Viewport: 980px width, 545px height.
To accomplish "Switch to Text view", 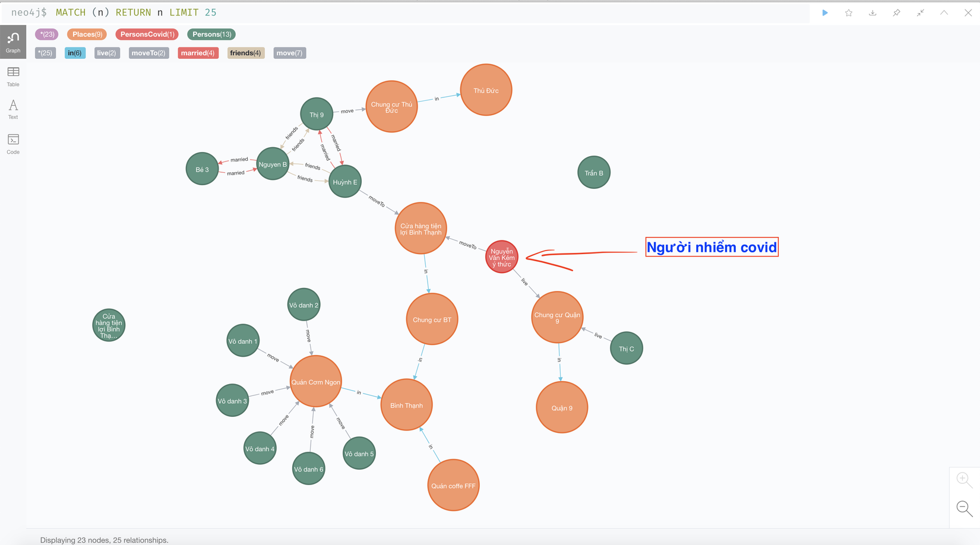I will coord(13,109).
